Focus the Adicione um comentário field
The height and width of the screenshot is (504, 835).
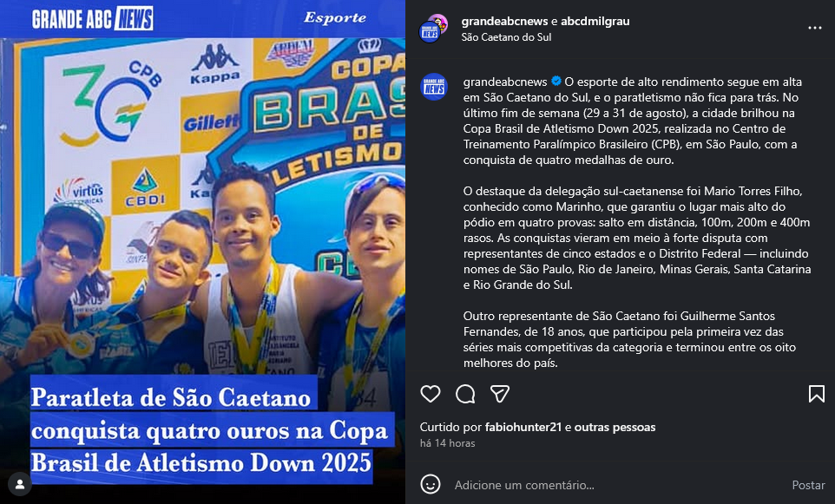pyautogui.click(x=618, y=485)
